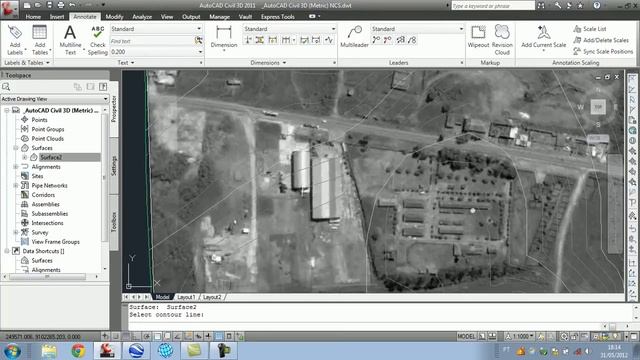
Task: Open the Multileader style Standard dropdown
Action: coord(417,29)
